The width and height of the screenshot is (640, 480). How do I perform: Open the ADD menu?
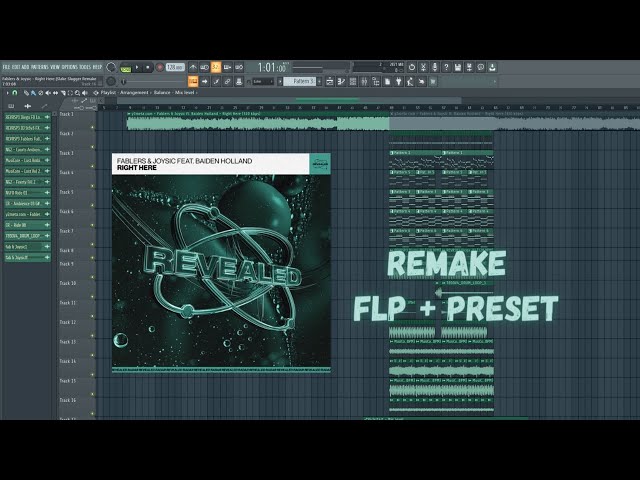tap(25, 67)
